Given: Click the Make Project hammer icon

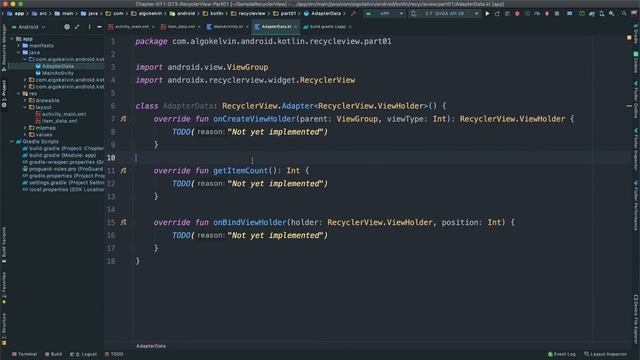Looking at the screenshot, I should (353, 13).
